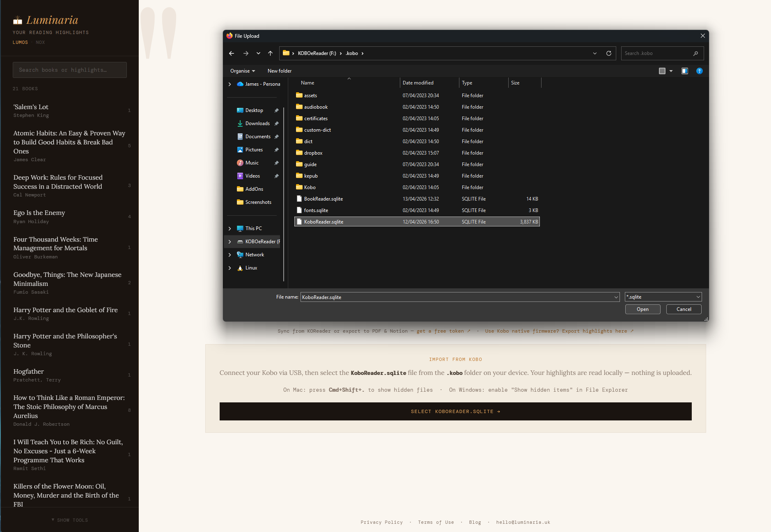Screen dimensions: 771x532
Task: Toggle the preview pane
Action: click(x=685, y=71)
